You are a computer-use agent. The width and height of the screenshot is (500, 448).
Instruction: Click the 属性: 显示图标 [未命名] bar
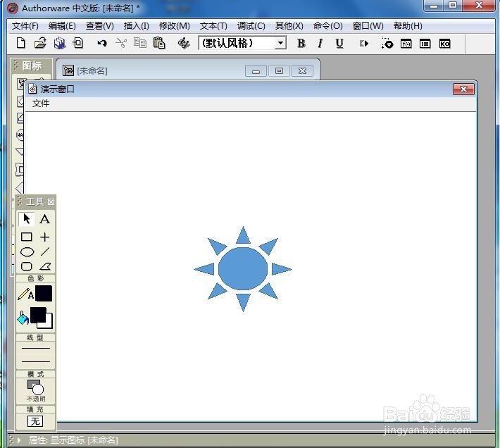(x=73, y=440)
